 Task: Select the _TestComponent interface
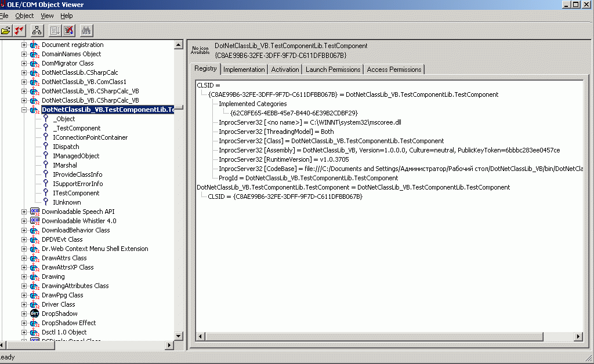77,128
